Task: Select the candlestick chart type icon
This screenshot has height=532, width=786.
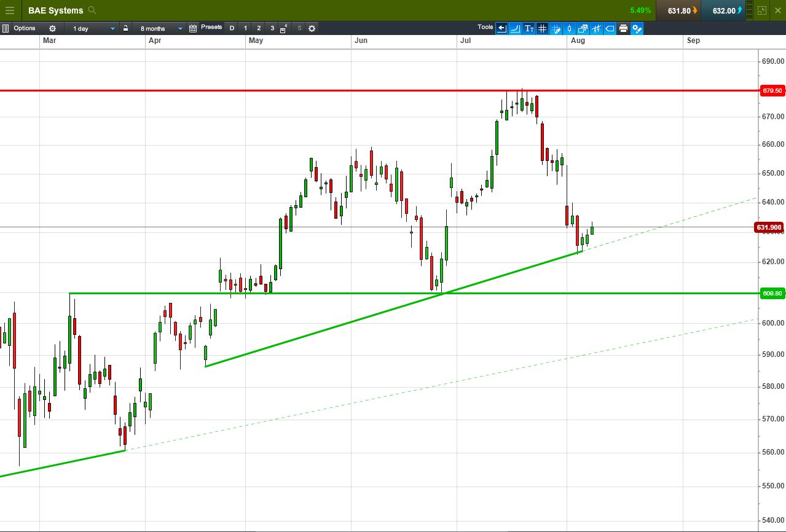Action: 569,28
